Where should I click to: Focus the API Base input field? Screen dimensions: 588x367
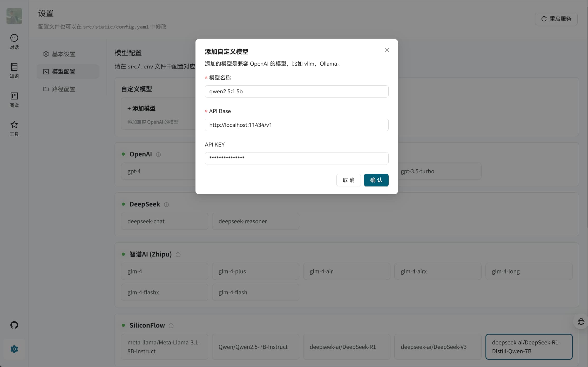(296, 125)
